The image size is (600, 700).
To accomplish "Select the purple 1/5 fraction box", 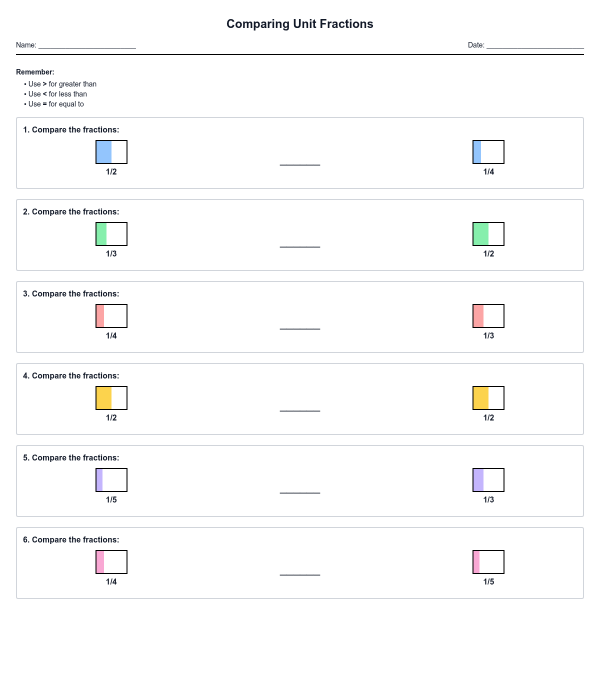I will coord(111,480).
